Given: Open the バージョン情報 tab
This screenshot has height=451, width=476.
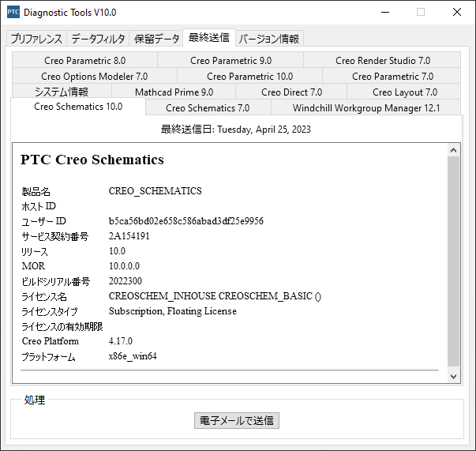Looking at the screenshot, I should pyautogui.click(x=269, y=39).
